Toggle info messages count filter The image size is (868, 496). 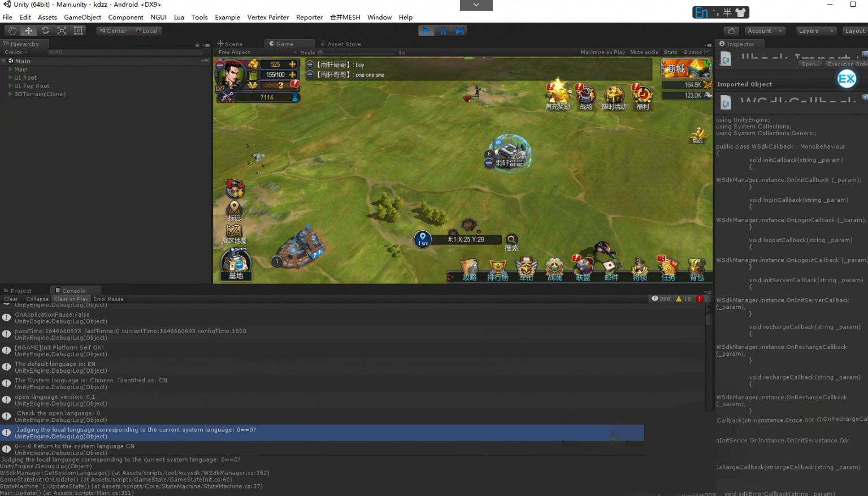(x=661, y=299)
